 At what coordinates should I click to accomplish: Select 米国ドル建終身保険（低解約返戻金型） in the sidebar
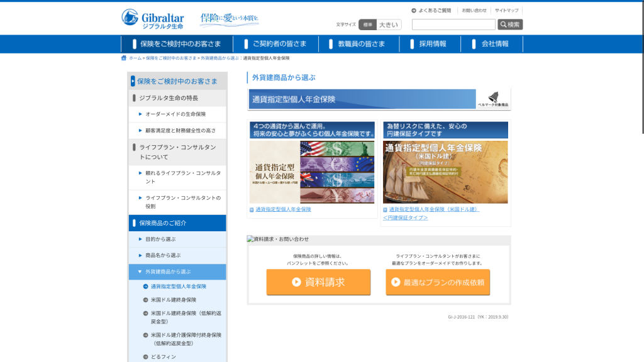(x=186, y=317)
